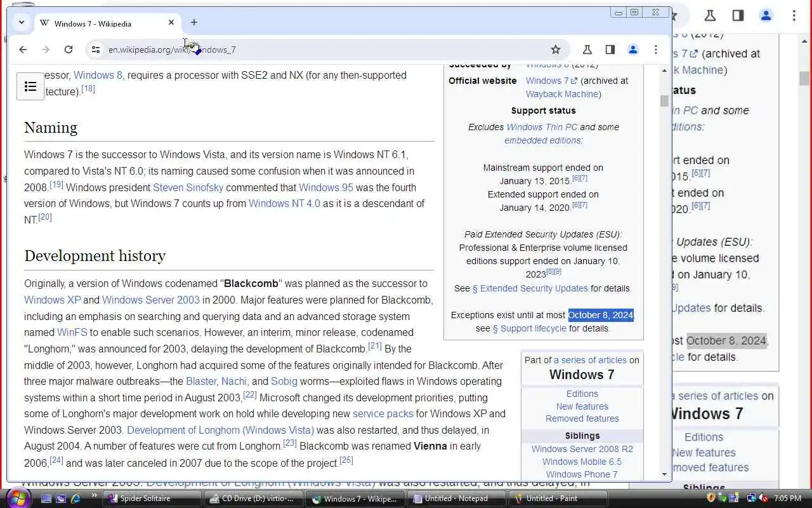
Task: Click the forward navigation arrow
Action: tap(46, 50)
